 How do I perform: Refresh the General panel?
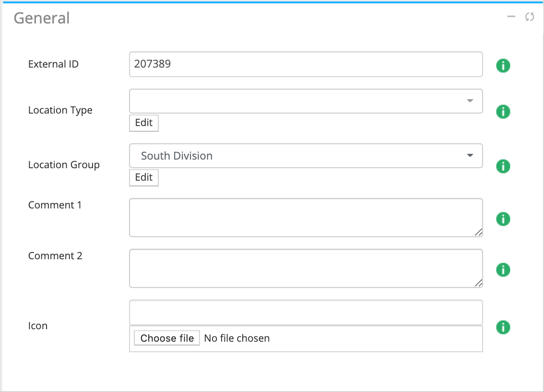click(530, 17)
